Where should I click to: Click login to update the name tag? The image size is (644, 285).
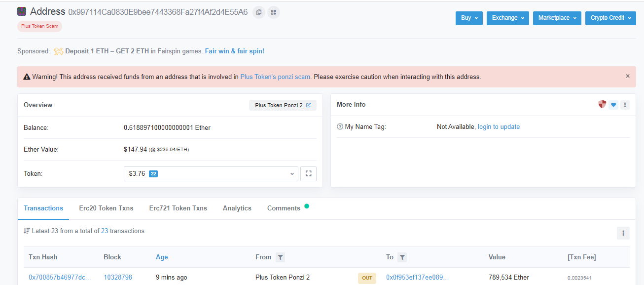[x=499, y=126]
